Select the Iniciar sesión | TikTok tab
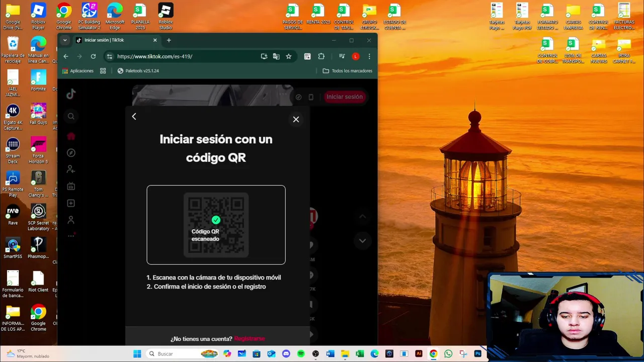 click(117, 40)
